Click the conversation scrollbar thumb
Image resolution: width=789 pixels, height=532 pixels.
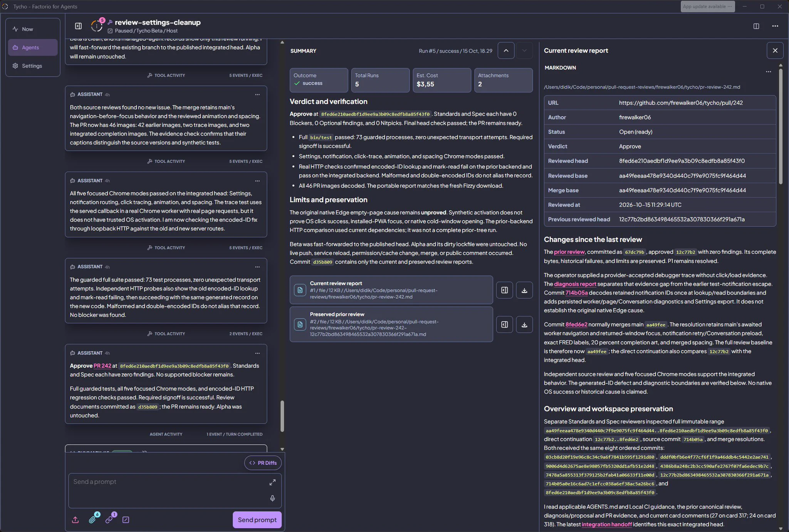click(282, 416)
